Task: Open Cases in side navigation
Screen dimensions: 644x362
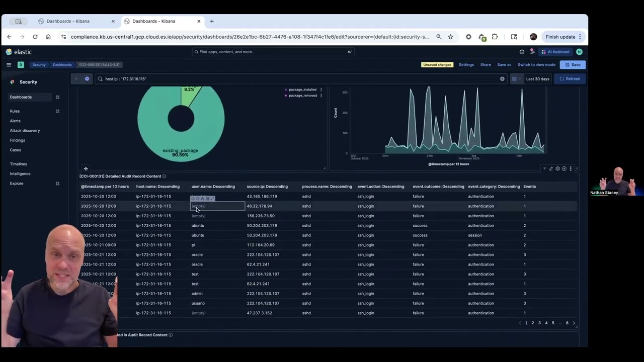Action: (16, 150)
